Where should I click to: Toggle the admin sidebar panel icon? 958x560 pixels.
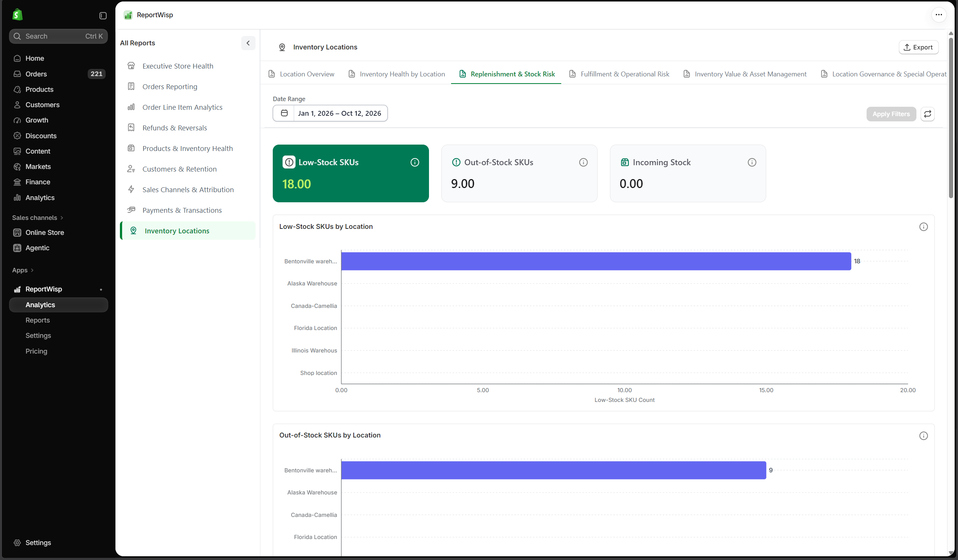click(x=103, y=16)
